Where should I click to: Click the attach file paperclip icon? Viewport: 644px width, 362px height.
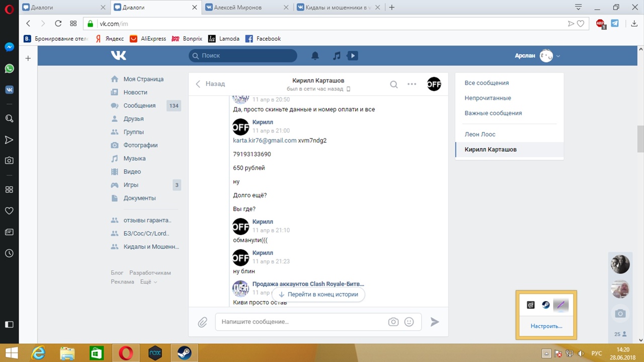click(202, 322)
